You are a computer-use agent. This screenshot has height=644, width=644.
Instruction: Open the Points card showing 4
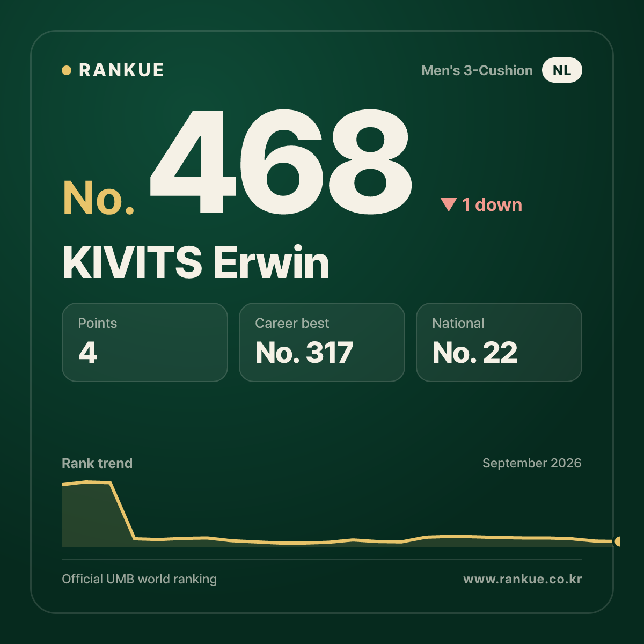click(x=145, y=342)
